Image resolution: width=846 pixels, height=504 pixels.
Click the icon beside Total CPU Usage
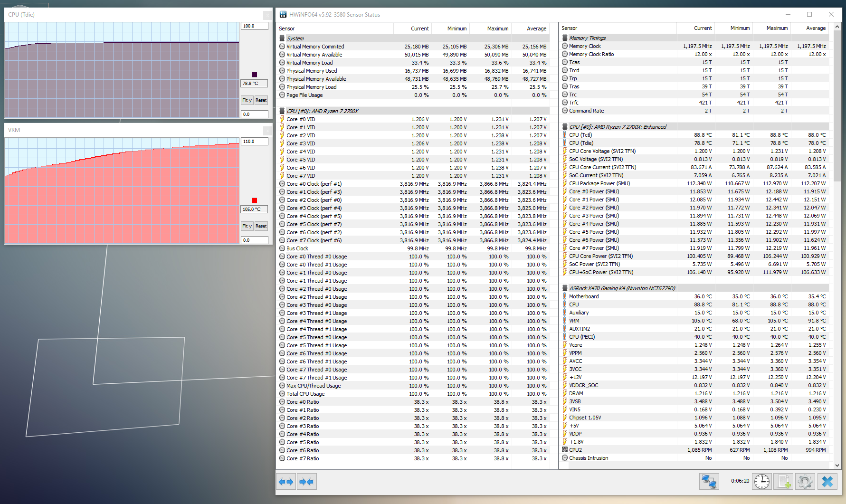point(282,394)
